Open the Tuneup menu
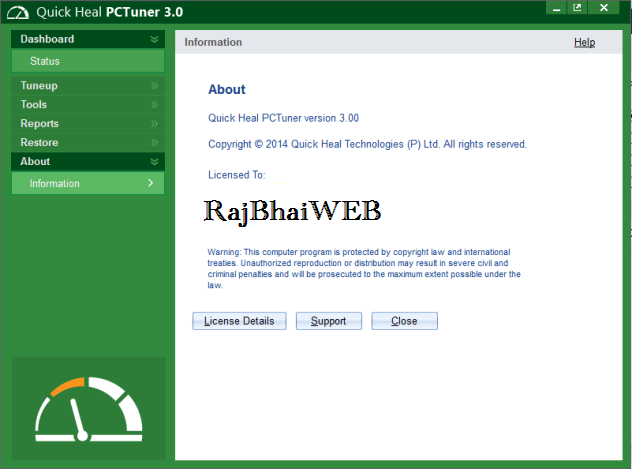The image size is (632, 469). (88, 86)
